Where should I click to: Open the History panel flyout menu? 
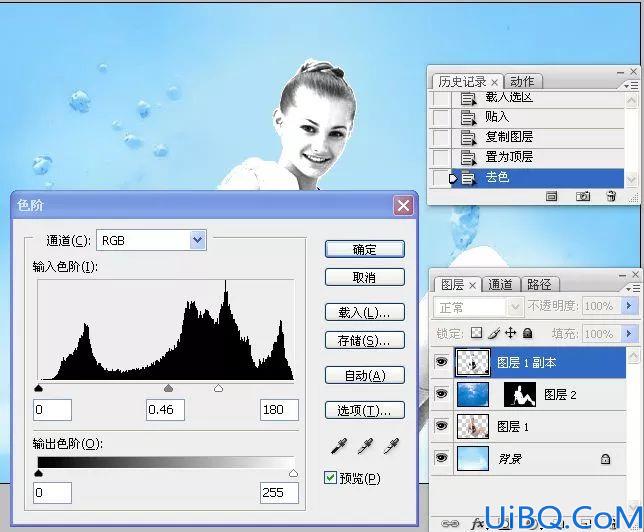(x=632, y=86)
